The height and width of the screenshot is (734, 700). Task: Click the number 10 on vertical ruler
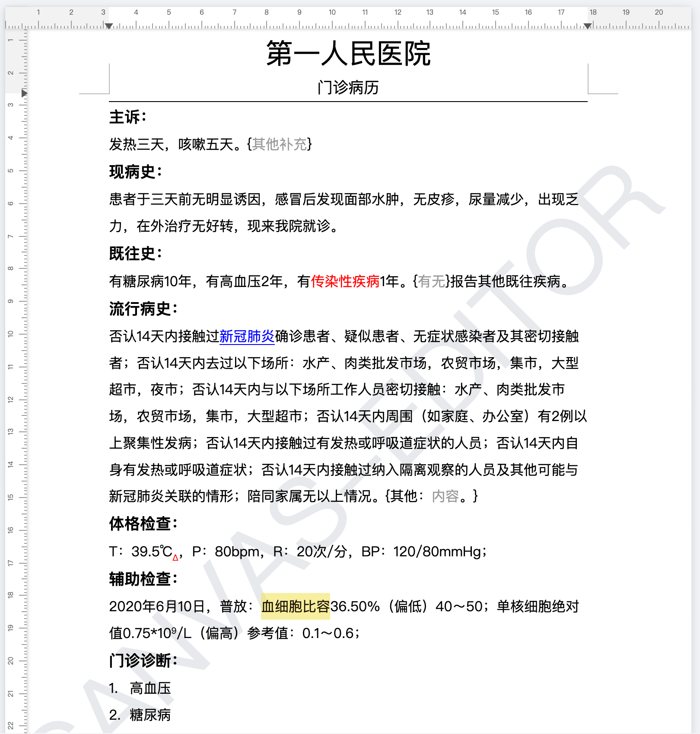[10, 334]
